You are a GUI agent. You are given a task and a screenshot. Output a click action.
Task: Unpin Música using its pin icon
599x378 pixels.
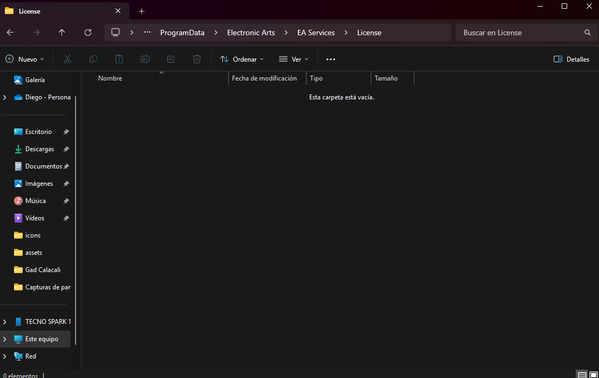[66, 201]
